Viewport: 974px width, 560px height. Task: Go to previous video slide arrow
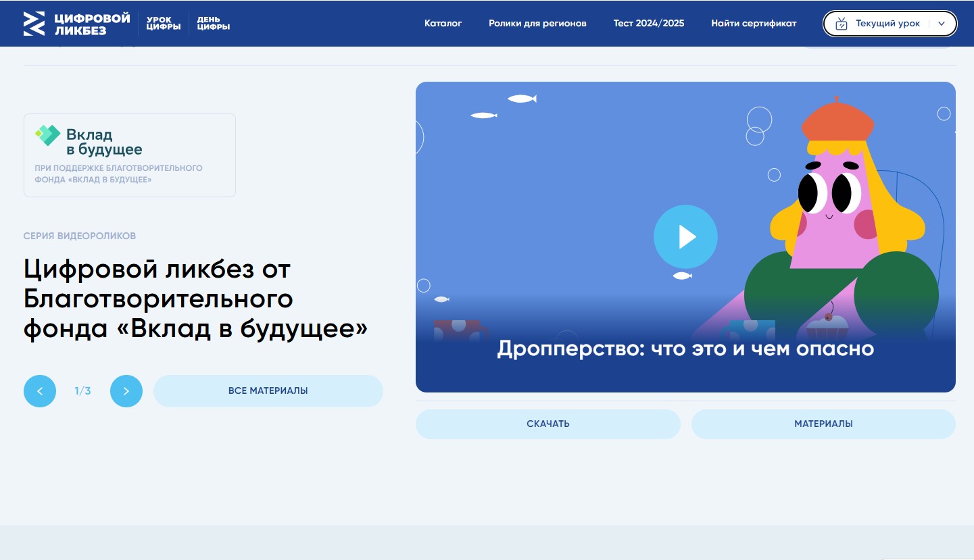[x=40, y=391]
